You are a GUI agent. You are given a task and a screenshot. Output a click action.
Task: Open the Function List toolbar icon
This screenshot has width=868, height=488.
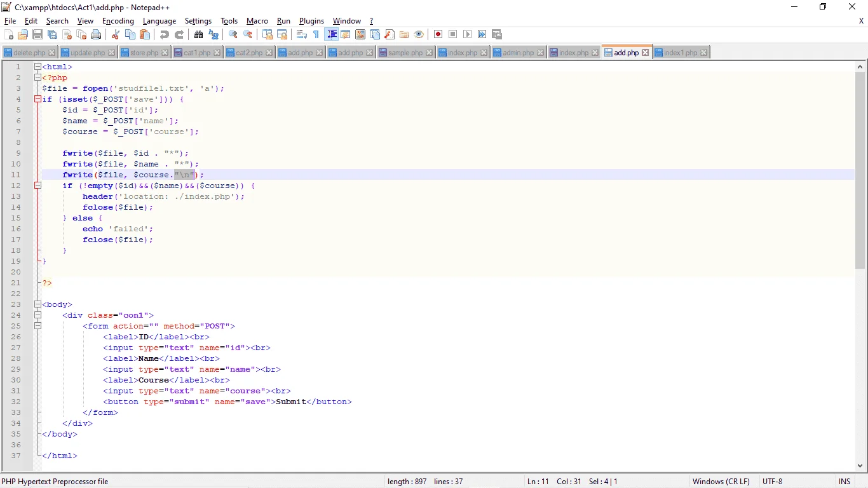coord(390,34)
